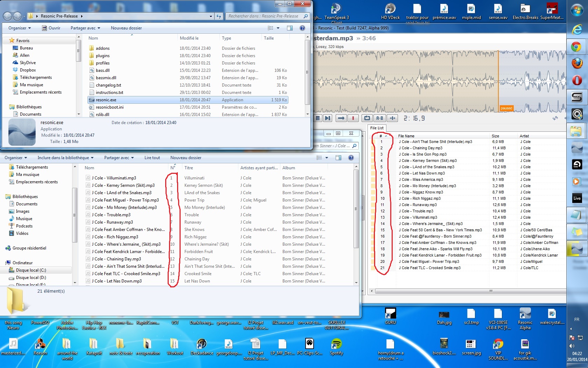This screenshot has height=368, width=588.
Task: Open Spotify desktop shortcut
Action: [x=336, y=346]
